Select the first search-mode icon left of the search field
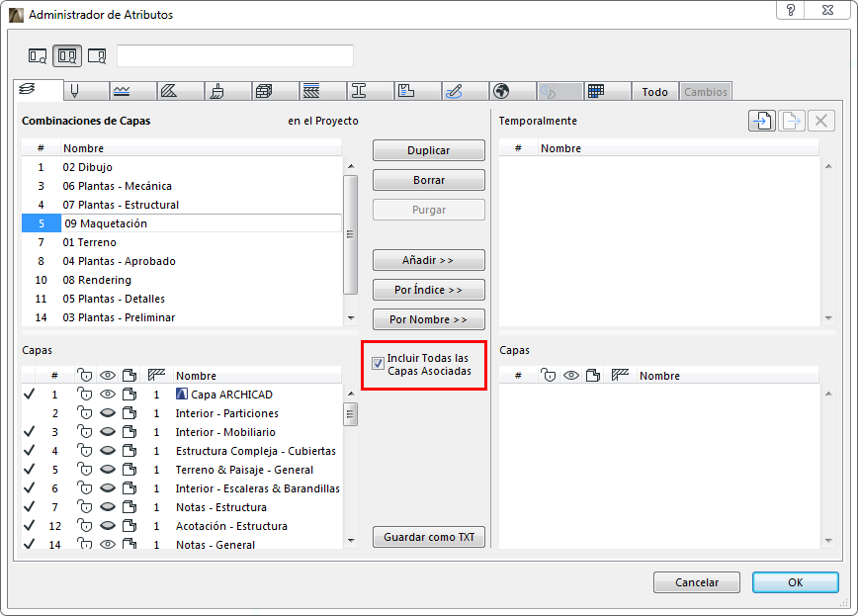The image size is (858, 616). click(38, 55)
